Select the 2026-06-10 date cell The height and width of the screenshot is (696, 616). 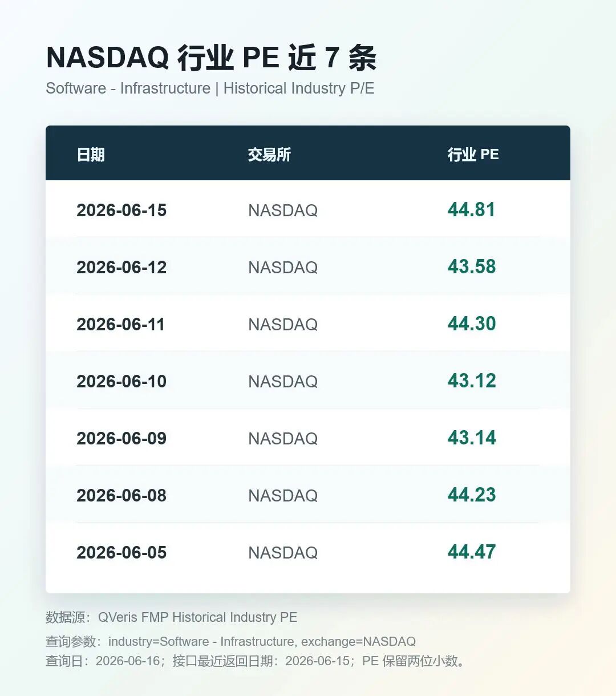click(x=121, y=381)
